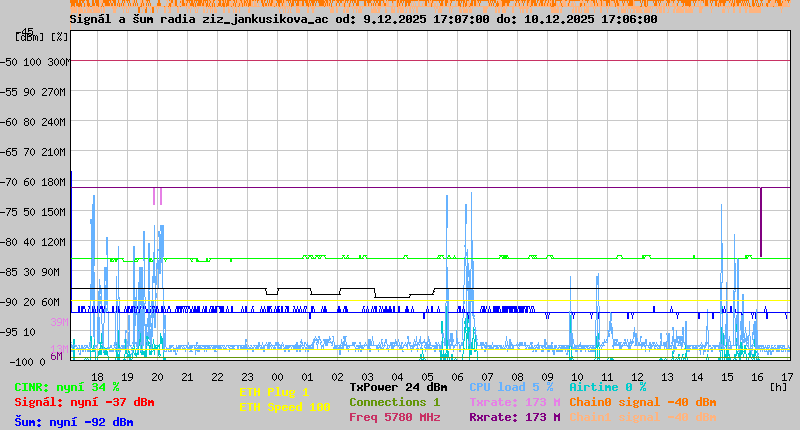Click the Connections 1 legend label
The height and width of the screenshot is (430, 800).
tap(394, 402)
